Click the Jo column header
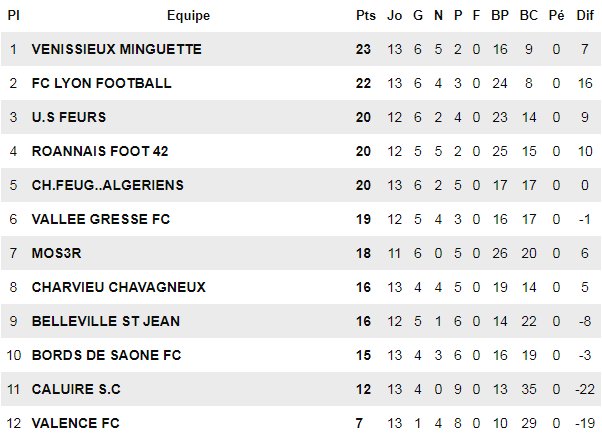The width and height of the screenshot is (602, 446). 394,15
